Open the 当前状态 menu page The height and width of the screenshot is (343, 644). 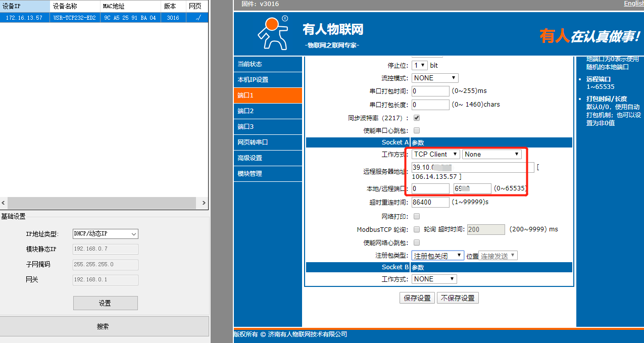pyautogui.click(x=268, y=64)
